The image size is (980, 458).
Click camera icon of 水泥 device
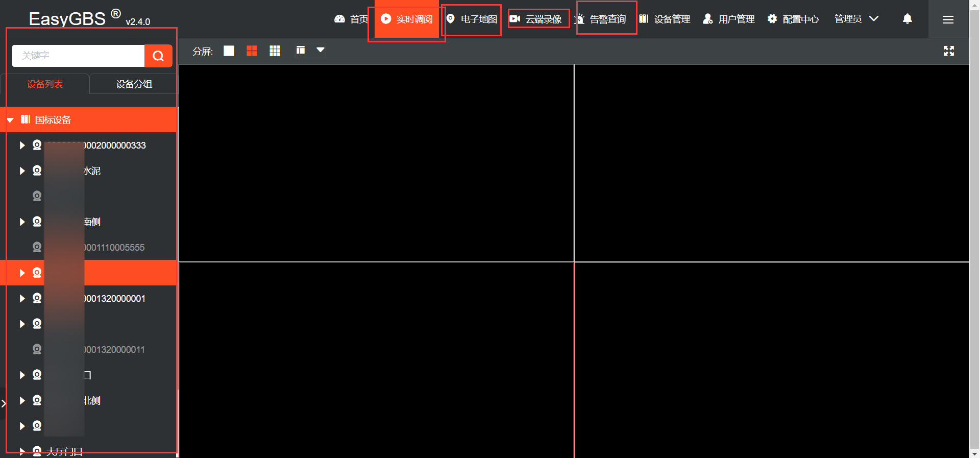click(x=37, y=171)
